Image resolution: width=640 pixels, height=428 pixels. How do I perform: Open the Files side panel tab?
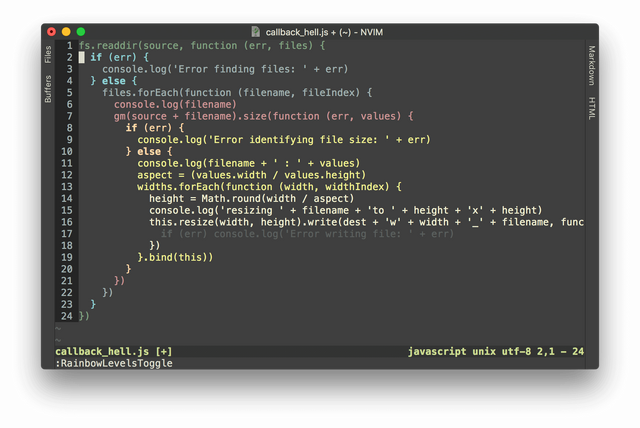click(48, 54)
